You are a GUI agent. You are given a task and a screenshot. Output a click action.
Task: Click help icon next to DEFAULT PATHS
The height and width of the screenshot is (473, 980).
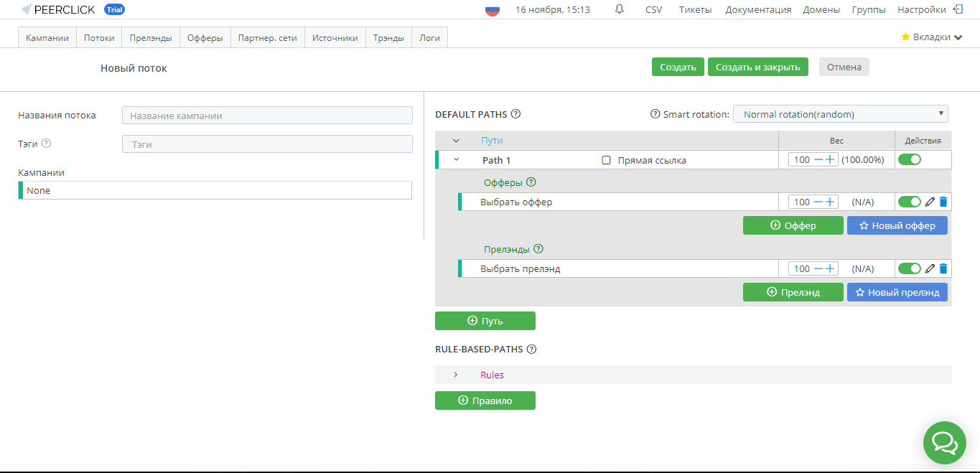(x=515, y=114)
